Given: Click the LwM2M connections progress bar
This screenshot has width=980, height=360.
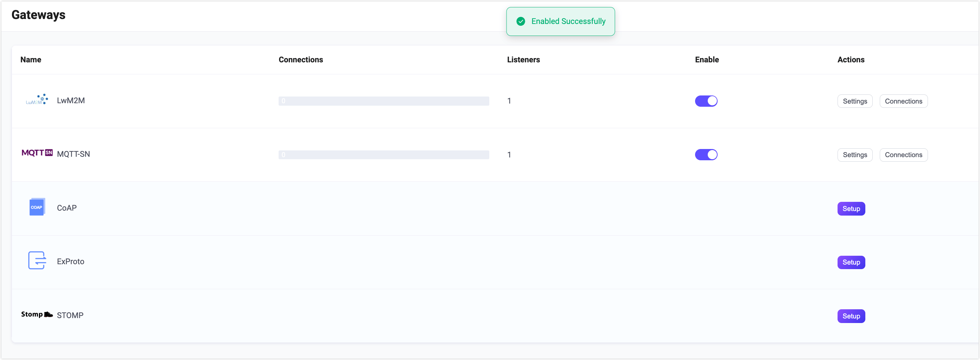Looking at the screenshot, I should point(383,101).
